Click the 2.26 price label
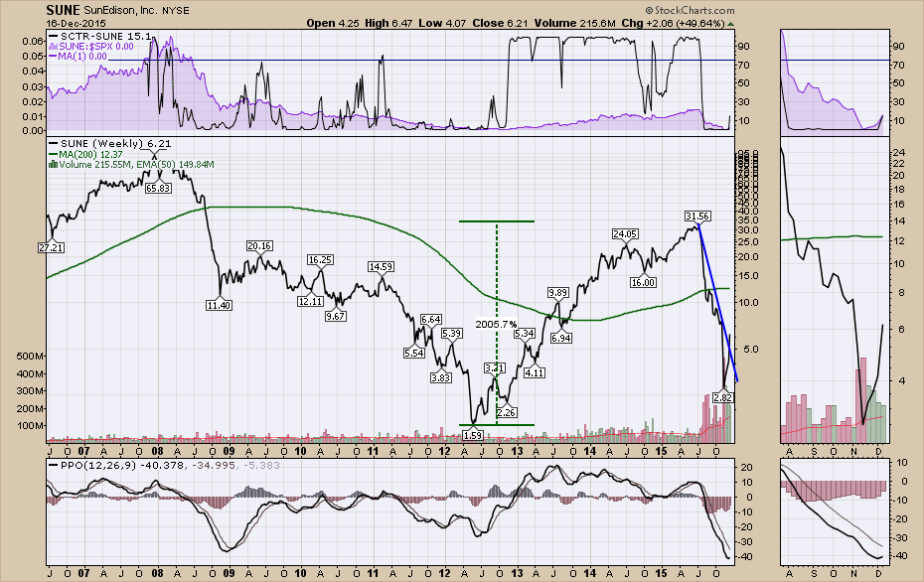This screenshot has width=924, height=582. point(507,412)
